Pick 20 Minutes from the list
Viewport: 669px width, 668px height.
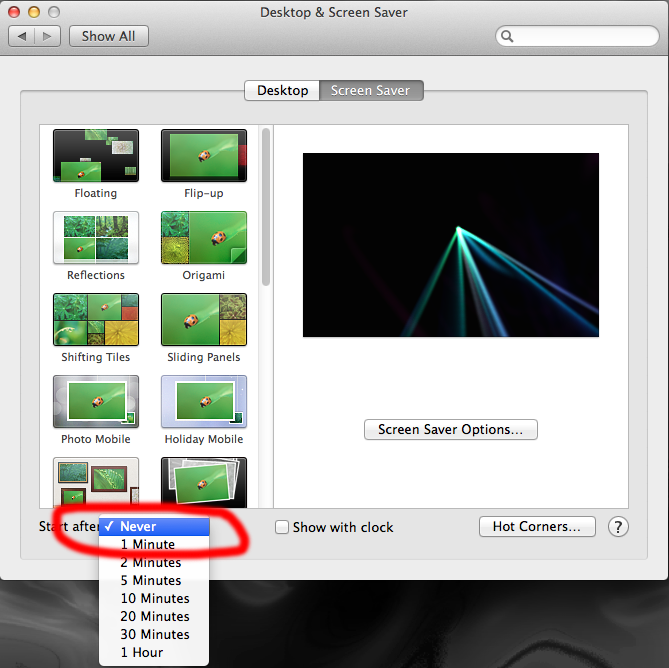pos(154,616)
